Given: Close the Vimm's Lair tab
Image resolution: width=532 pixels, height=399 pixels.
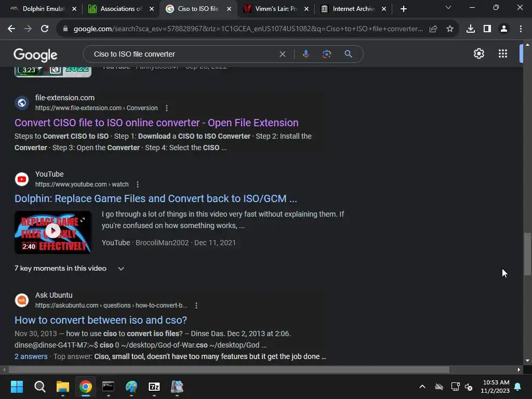Looking at the screenshot, I should [x=307, y=9].
